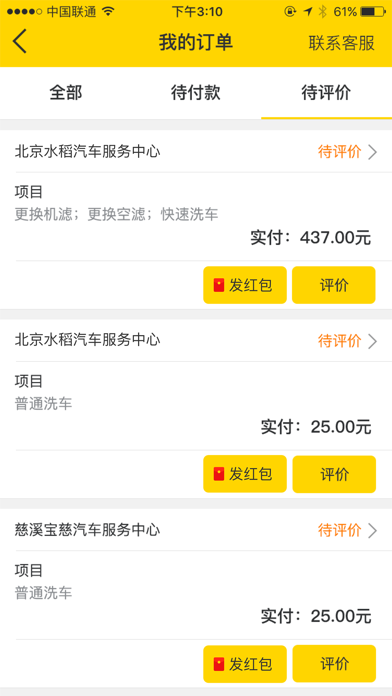The image size is (392, 696).
Task: Tap red envelope icon in third order
Action: 219,664
